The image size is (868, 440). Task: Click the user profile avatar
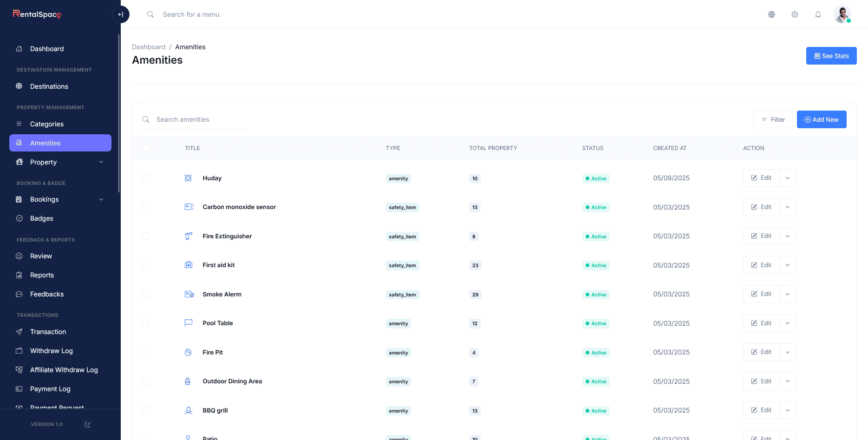point(842,14)
